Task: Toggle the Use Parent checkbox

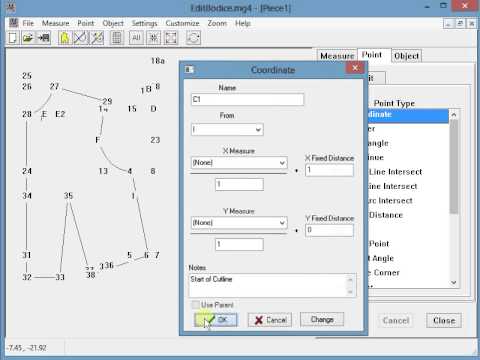Action: 195,305
